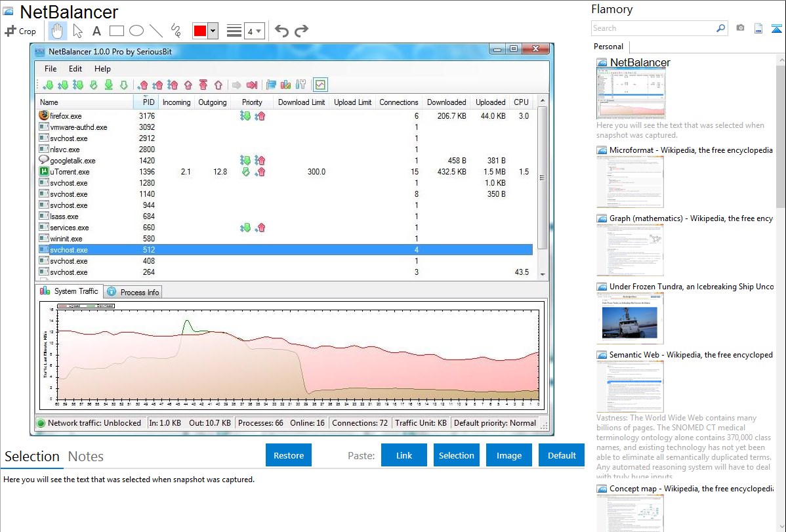Click the Flamory search field

tap(653, 28)
